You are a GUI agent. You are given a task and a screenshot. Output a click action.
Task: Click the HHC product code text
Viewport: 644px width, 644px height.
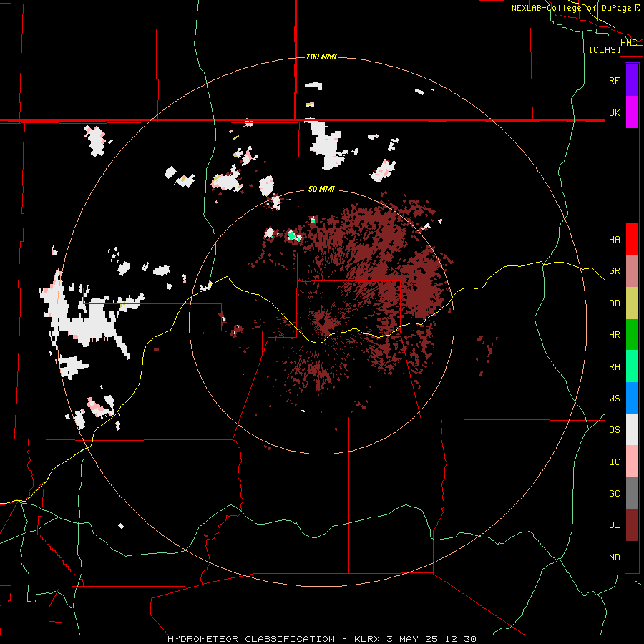(628, 43)
